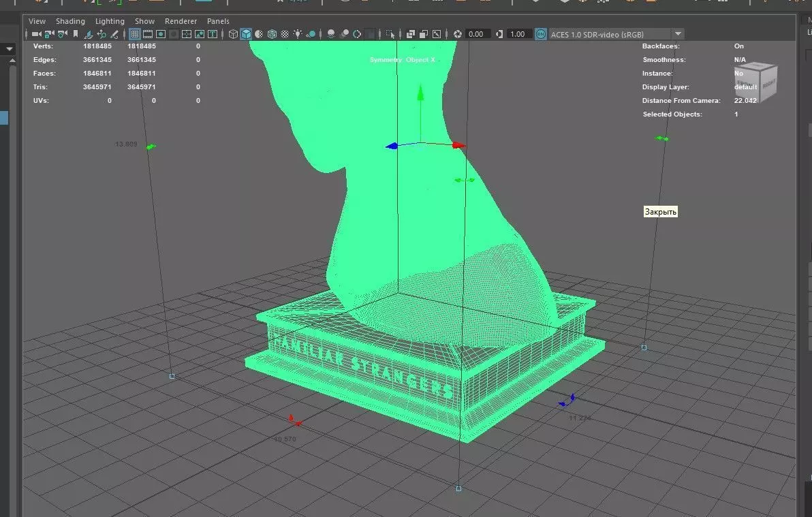Screen dimensions: 812x517
Task: Click the Smooth Shade All cube icon
Action: (x=246, y=34)
